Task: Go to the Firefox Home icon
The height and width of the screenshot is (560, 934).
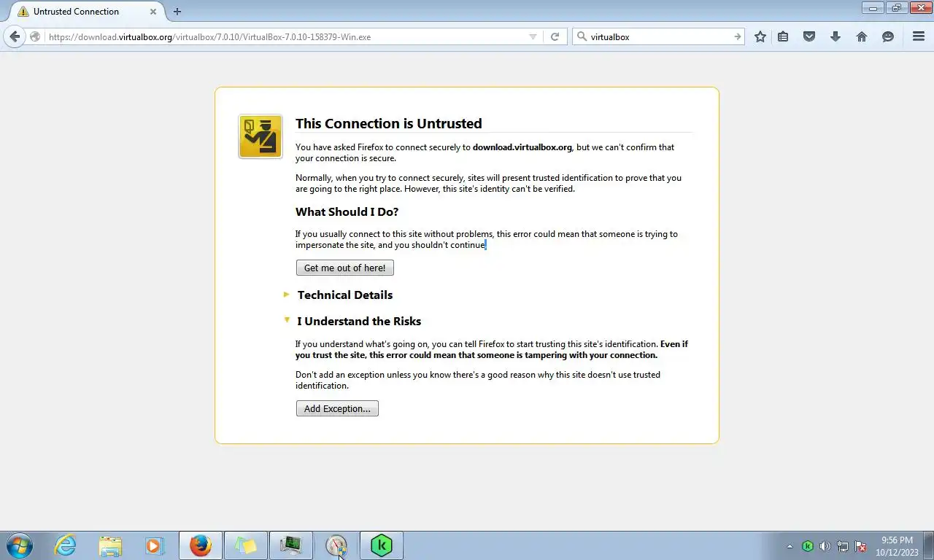Action: click(x=862, y=36)
